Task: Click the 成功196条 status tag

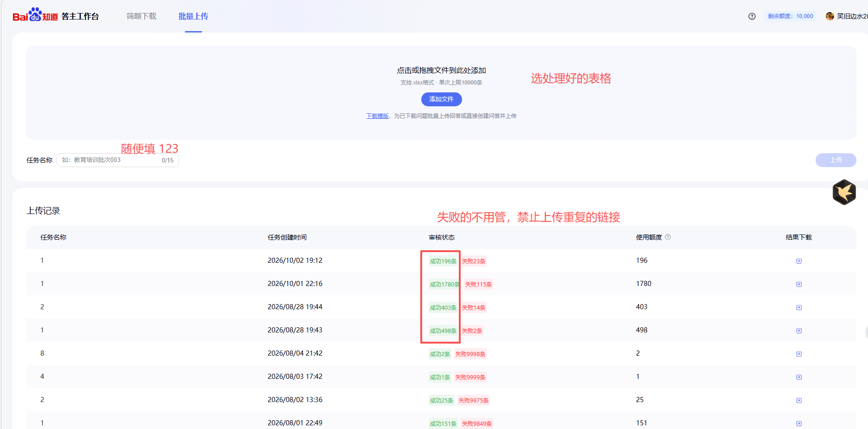Action: pos(443,261)
